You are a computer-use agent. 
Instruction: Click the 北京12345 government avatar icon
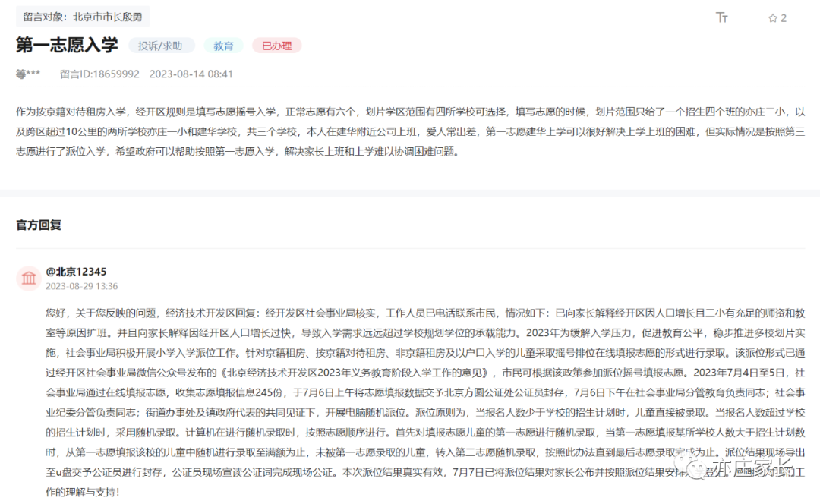tap(29, 278)
